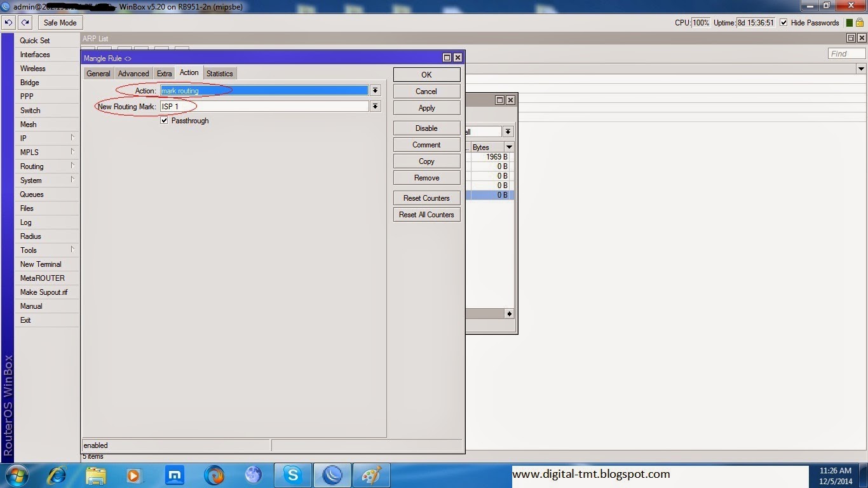Select the Action tab
Viewport: 868px width, 488px height.
point(189,72)
